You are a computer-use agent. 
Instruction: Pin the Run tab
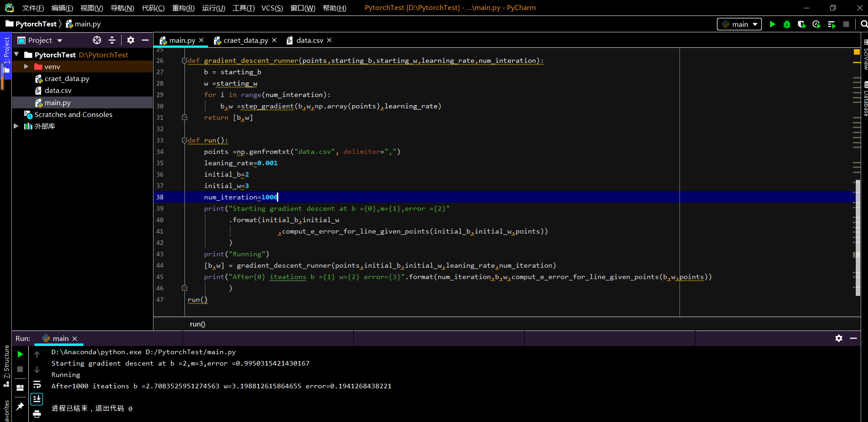pos(20,407)
